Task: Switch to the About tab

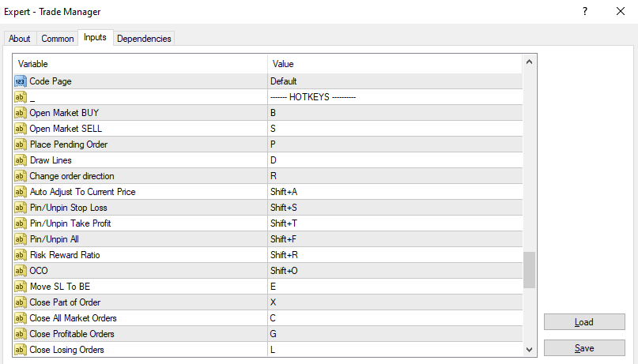Action: point(20,39)
